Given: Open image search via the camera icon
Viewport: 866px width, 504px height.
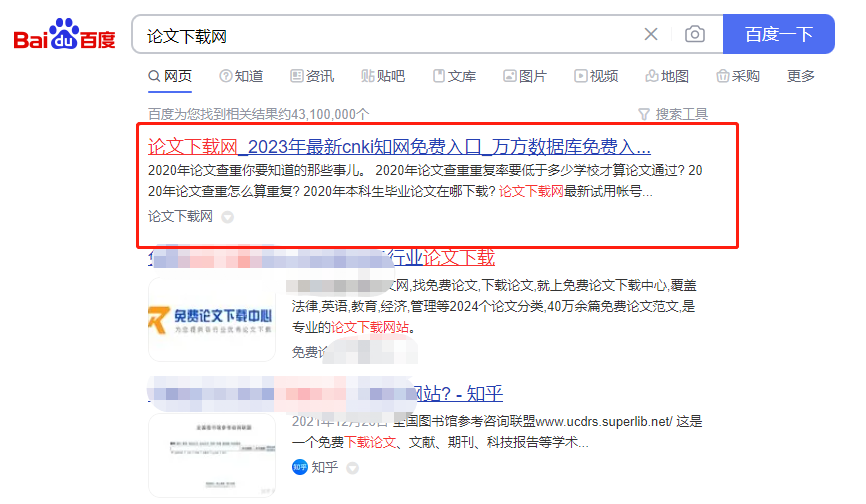Looking at the screenshot, I should (x=695, y=34).
